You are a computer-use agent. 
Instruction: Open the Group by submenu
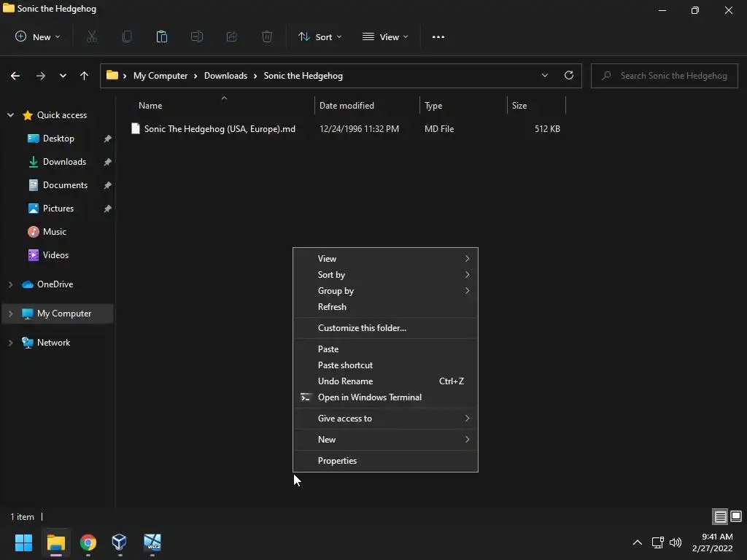(x=385, y=291)
